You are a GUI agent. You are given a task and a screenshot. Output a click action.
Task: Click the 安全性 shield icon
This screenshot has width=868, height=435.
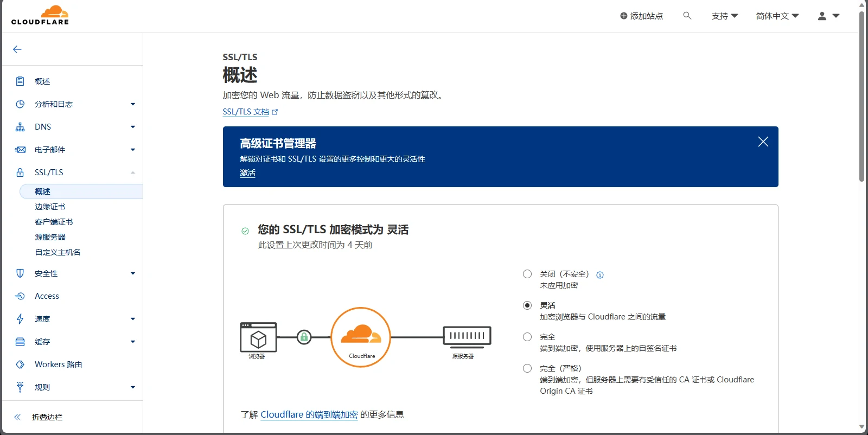pos(20,273)
